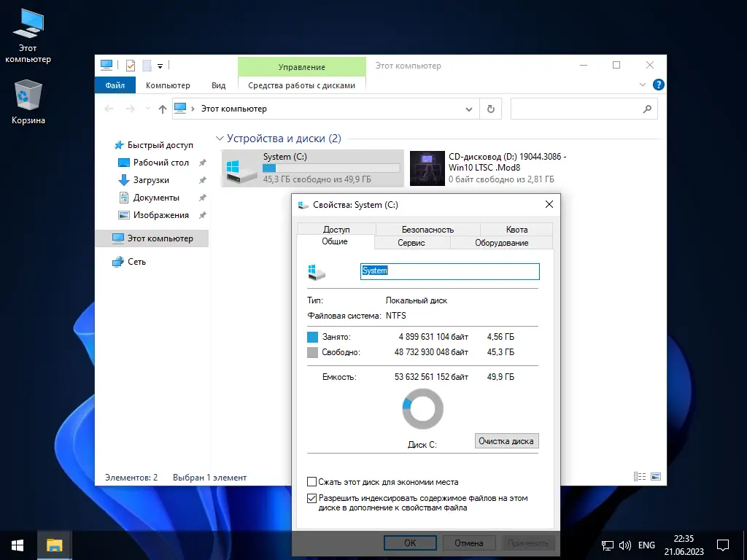The width and height of the screenshot is (747, 560).
Task: Collapse the 'Устройства и диски (2)' group
Action: tap(220, 139)
